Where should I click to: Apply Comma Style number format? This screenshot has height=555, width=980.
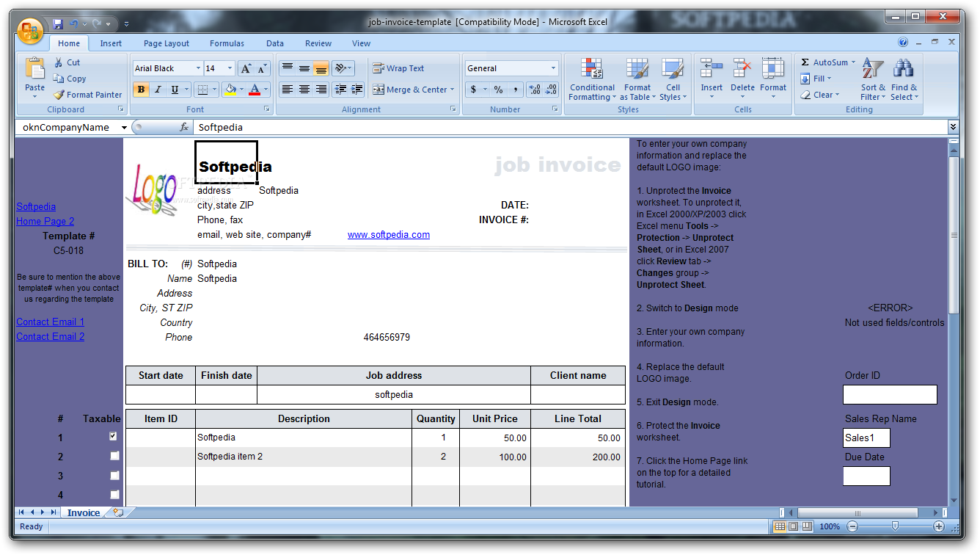tap(515, 90)
